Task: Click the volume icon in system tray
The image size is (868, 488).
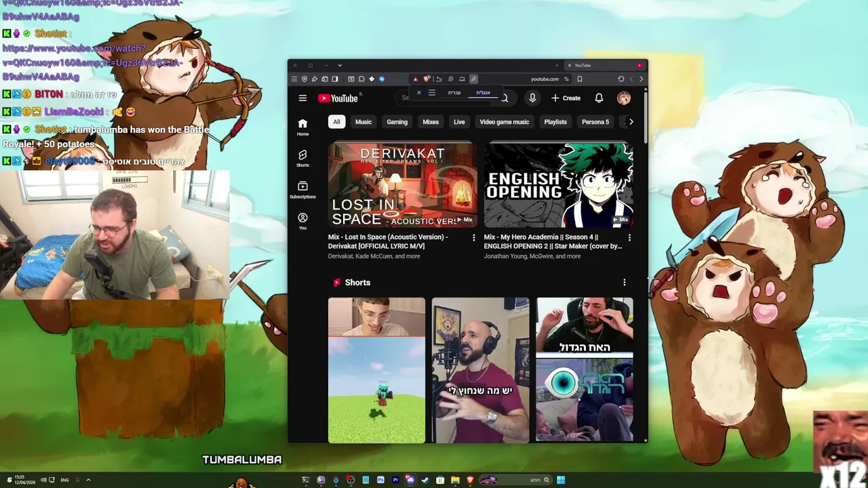Action: coord(43,480)
